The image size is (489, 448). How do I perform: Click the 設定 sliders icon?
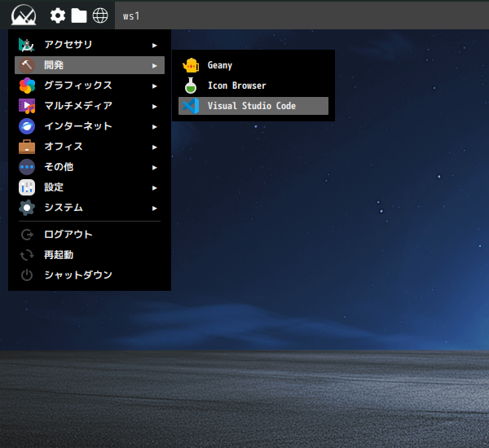[27, 187]
